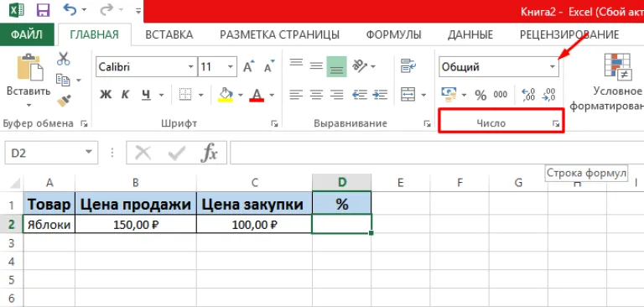This screenshot has width=644, height=307.
Task: Select cell containing Яблоки
Action: click(x=49, y=225)
